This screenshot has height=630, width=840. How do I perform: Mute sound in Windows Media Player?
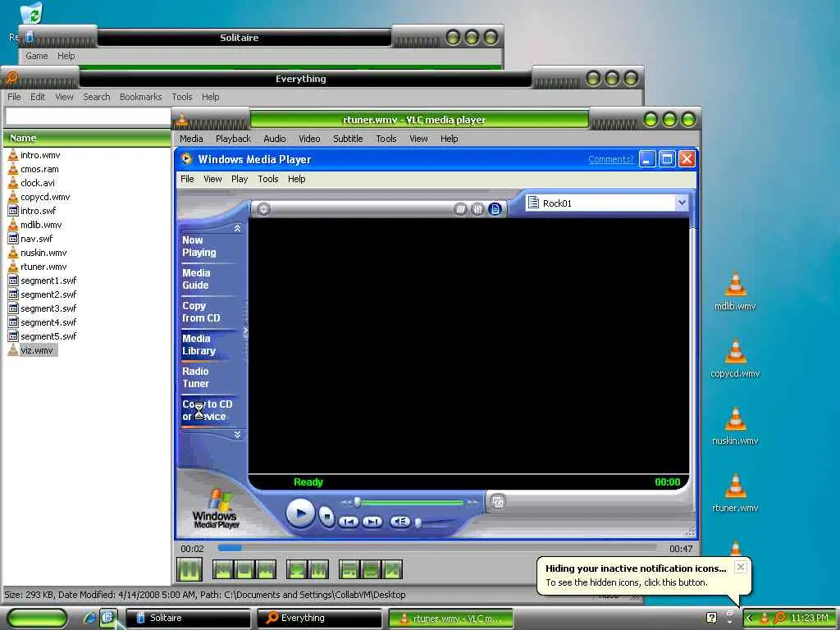399,521
